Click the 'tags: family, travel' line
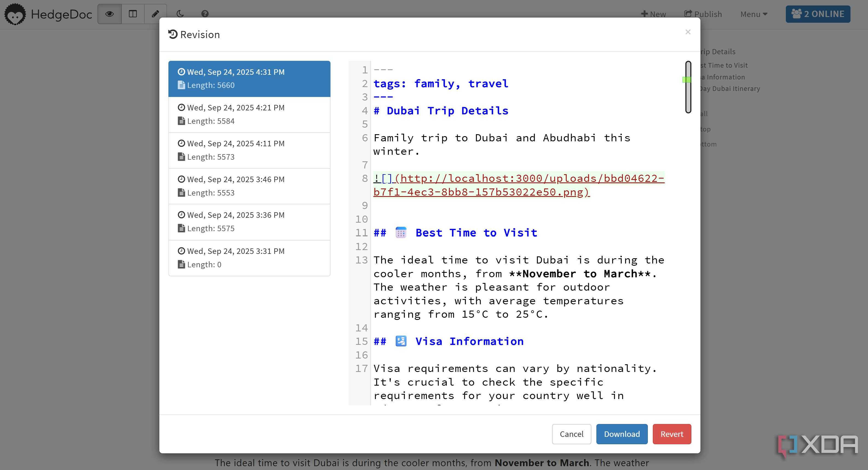This screenshot has height=470, width=868. pyautogui.click(x=441, y=84)
